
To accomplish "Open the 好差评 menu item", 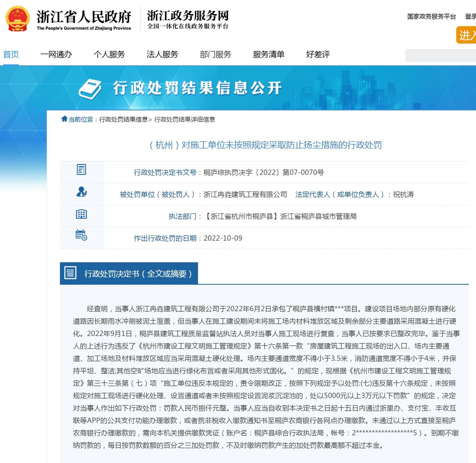I will 318,54.
